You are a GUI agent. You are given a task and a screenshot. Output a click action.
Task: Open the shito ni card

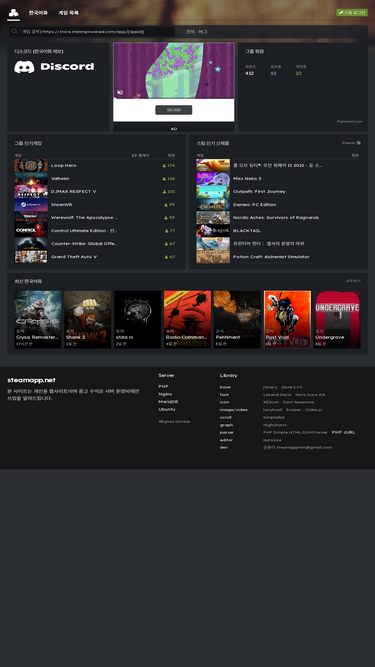137,319
